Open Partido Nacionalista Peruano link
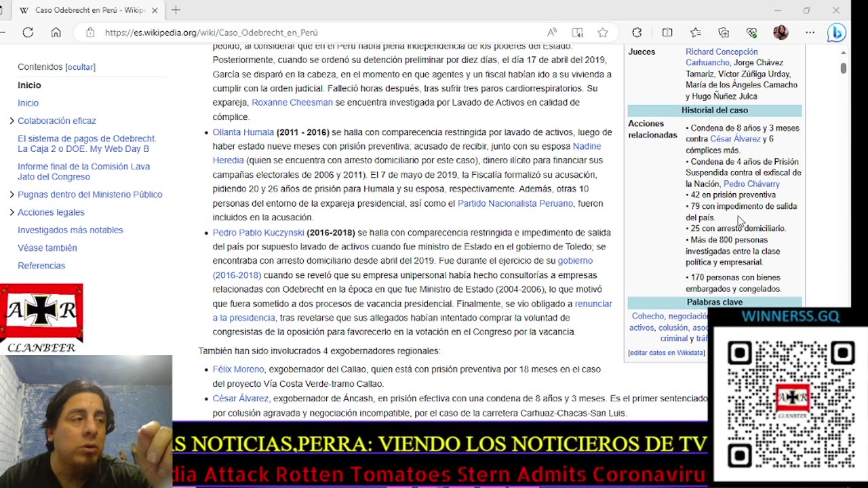This screenshot has height=488, width=868. [x=515, y=203]
